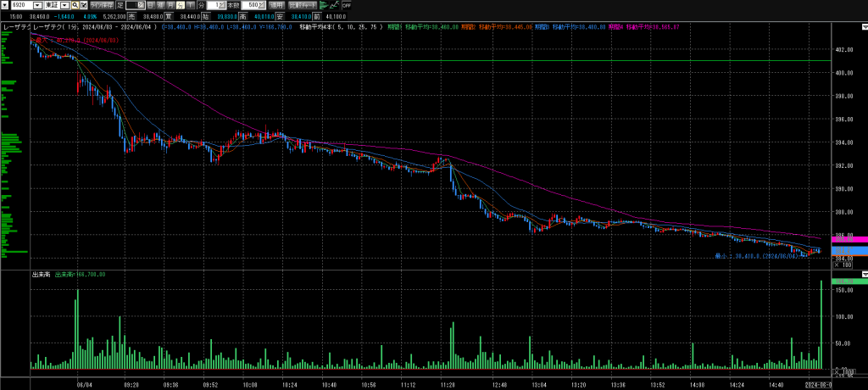Toggle the OFF switch in toolbar
Viewport: 868px width, 390px height.
[346, 5]
